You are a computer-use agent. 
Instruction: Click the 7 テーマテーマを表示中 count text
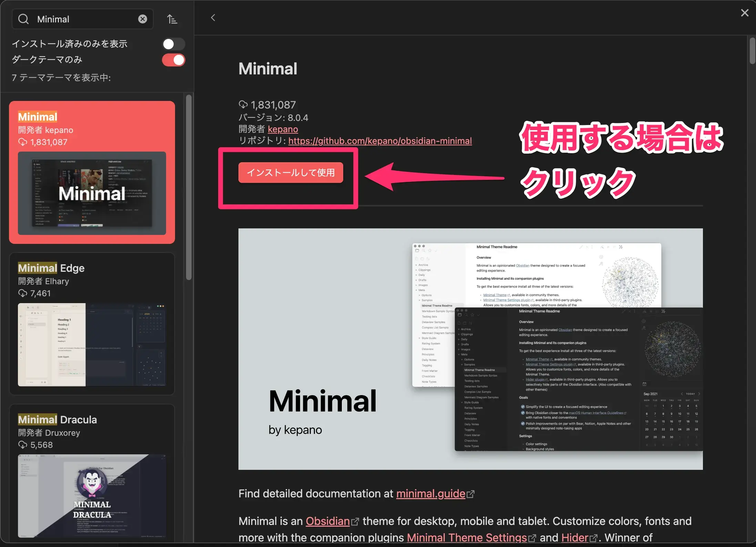[61, 78]
